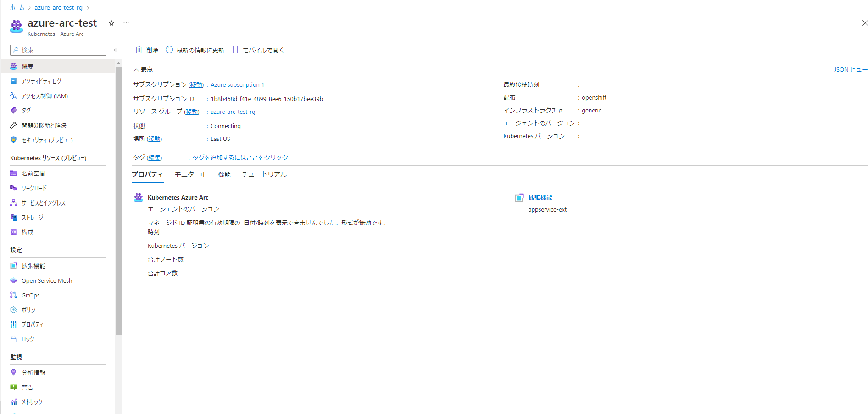Image resolution: width=868 pixels, height=414 pixels.
Task: Open the JSON ビュー link
Action: coord(851,70)
